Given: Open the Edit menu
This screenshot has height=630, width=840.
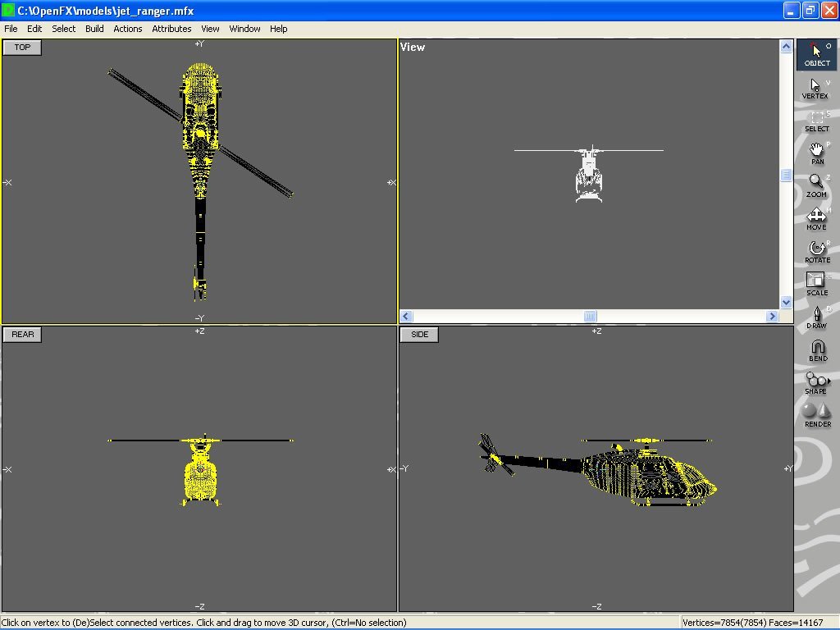Looking at the screenshot, I should (34, 29).
